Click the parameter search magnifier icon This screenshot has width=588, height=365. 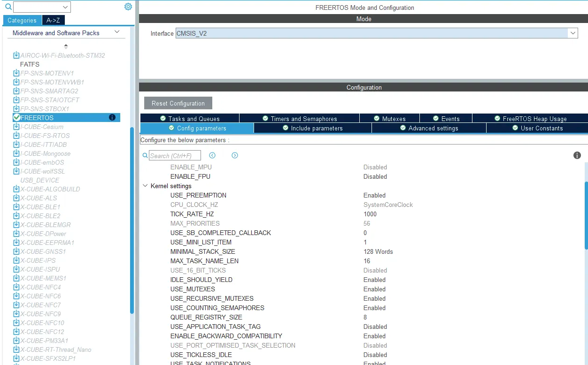coord(146,156)
